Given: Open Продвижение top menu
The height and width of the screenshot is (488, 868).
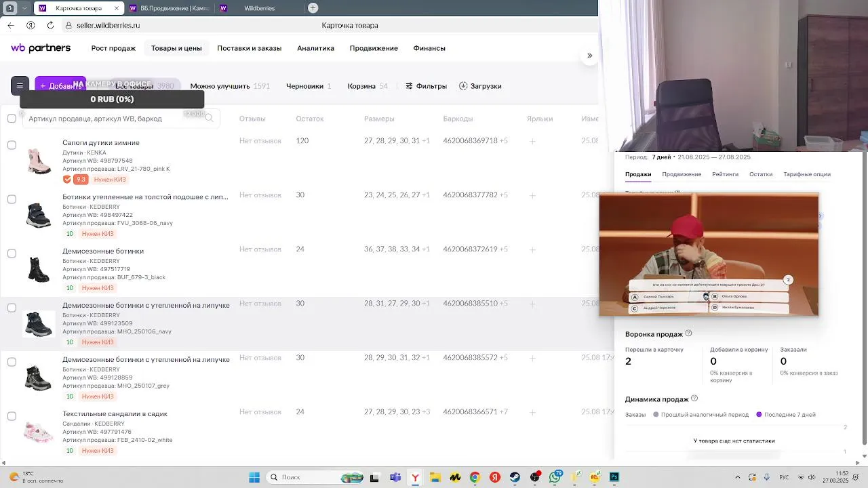Looking at the screenshot, I should 374,48.
